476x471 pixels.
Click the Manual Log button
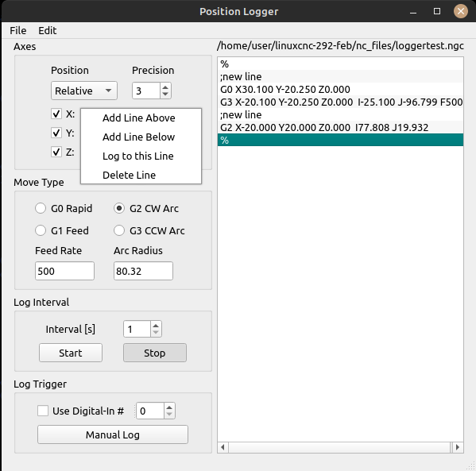pyautogui.click(x=113, y=434)
